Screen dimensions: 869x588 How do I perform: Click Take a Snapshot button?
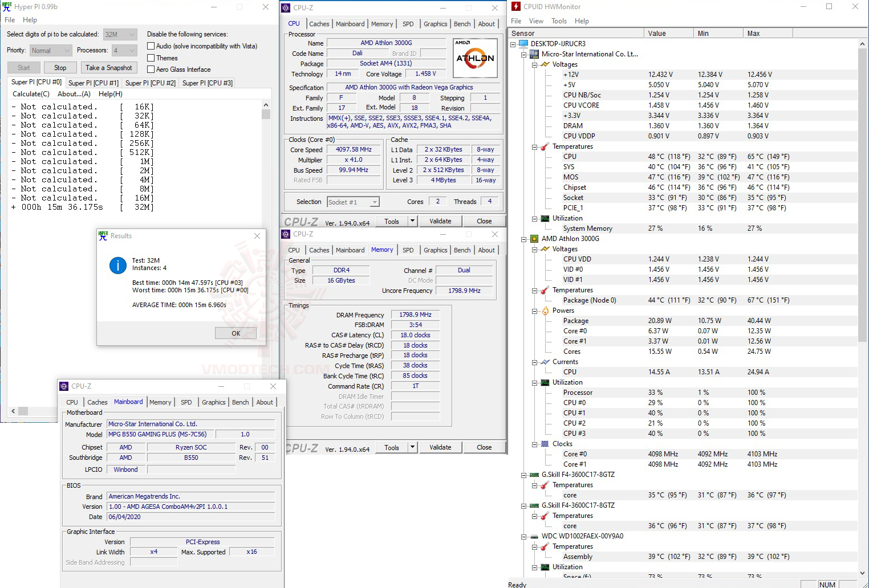pos(108,68)
